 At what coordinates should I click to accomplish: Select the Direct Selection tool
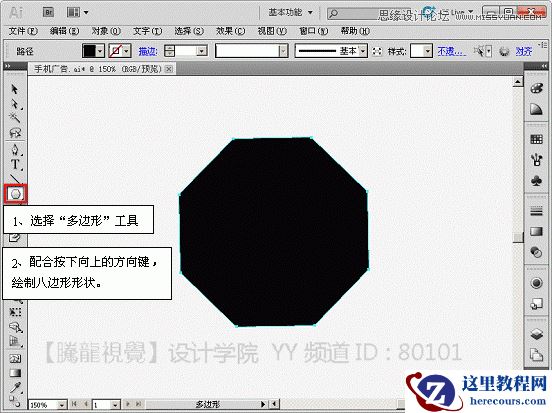point(14,104)
